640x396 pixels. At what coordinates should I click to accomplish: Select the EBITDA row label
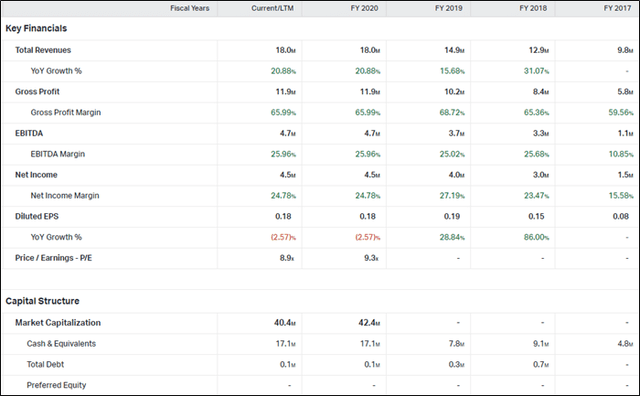click(x=29, y=133)
